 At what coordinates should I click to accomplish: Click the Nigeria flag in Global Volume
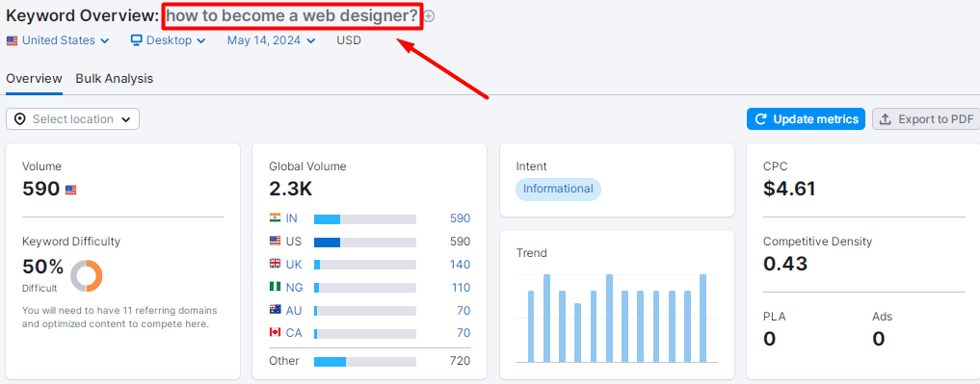tap(275, 287)
